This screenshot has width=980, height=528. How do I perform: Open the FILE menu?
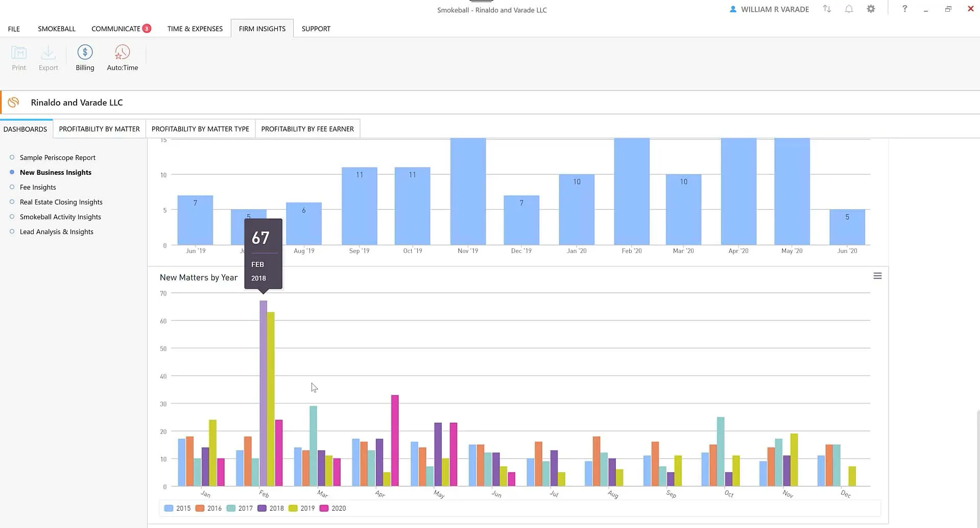14,29
